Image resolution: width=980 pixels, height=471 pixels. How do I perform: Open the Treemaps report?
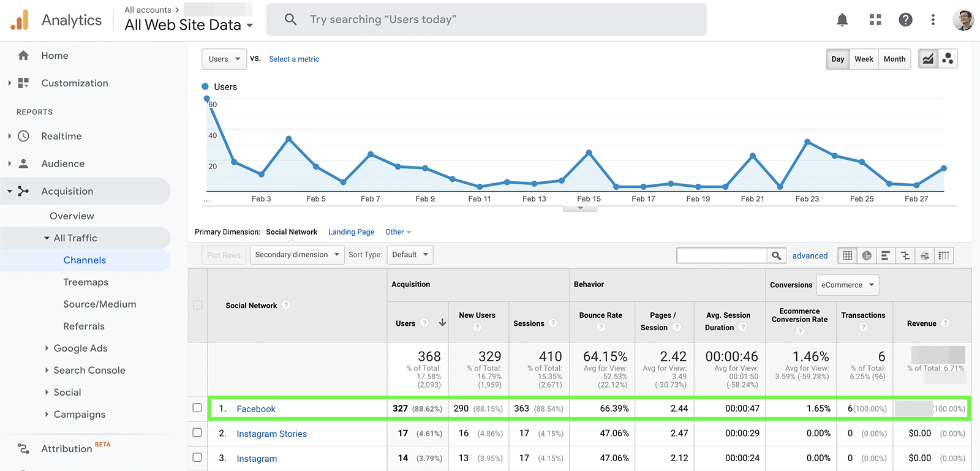[86, 282]
